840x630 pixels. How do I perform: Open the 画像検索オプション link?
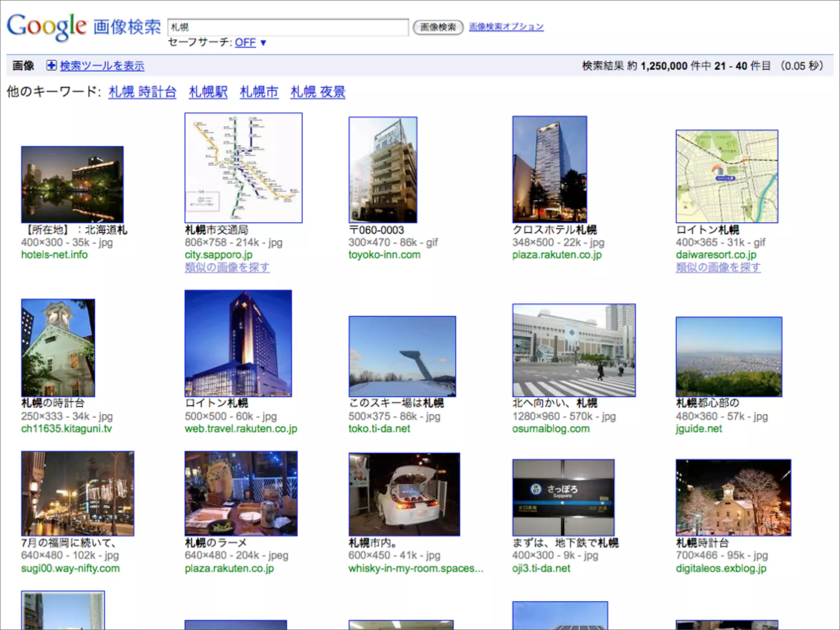coord(506,27)
